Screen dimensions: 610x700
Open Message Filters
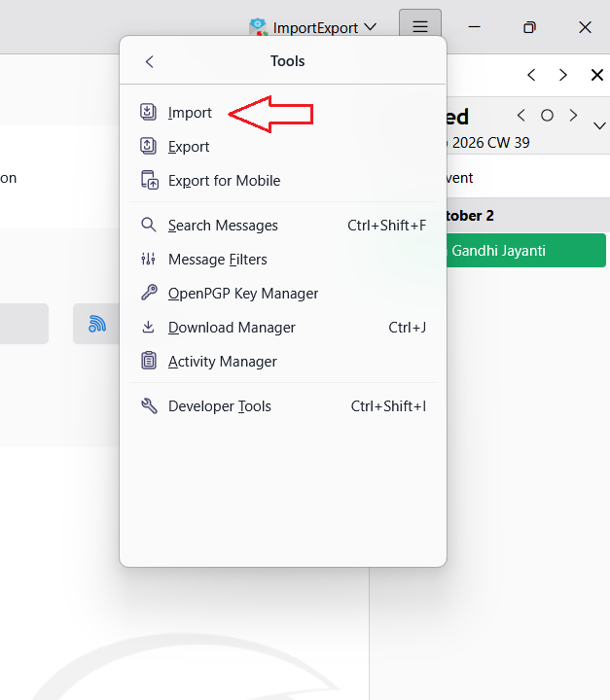coord(282,259)
